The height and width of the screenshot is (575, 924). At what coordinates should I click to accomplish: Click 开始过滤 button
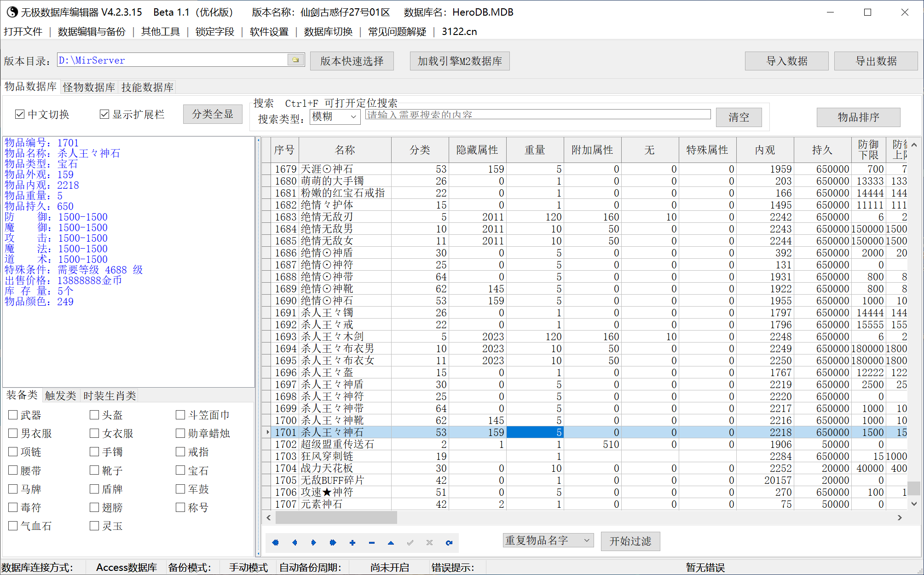click(x=630, y=541)
